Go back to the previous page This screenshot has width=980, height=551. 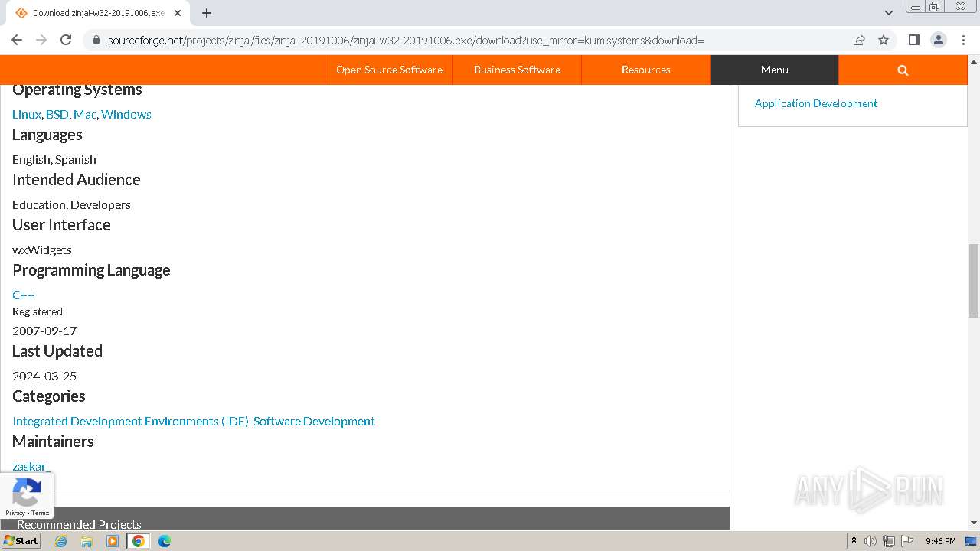click(x=17, y=40)
